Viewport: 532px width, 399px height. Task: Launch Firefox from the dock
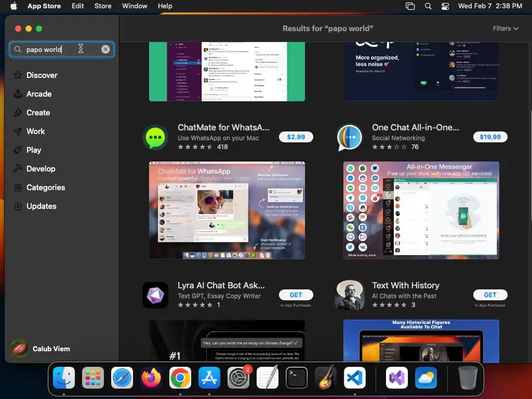(151, 378)
